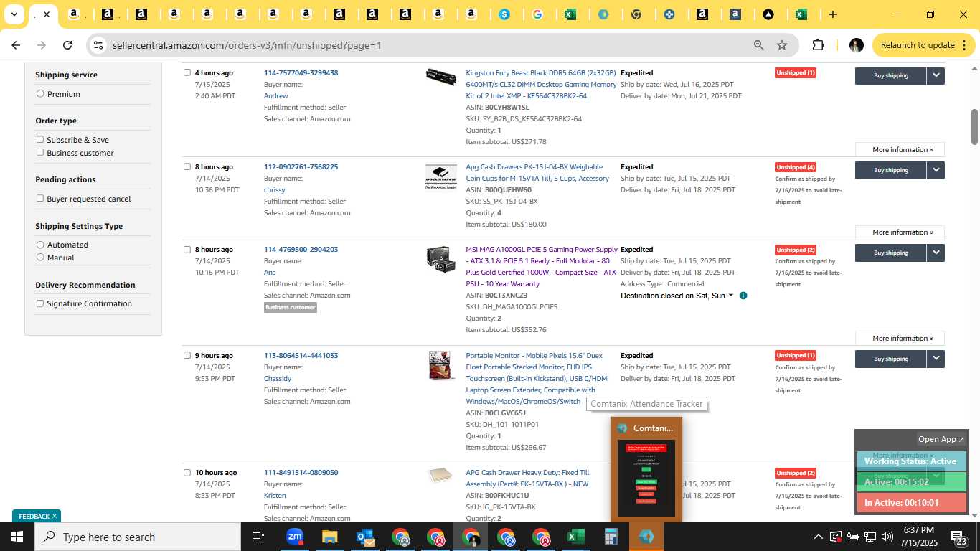Select order 111-8491514-0809050 checkbox

pos(187,473)
